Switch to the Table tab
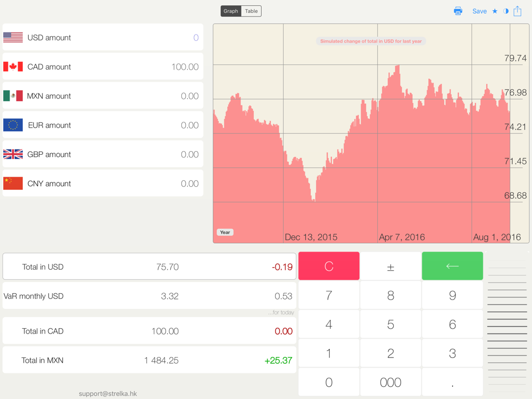This screenshot has width=532, height=399. (x=251, y=11)
